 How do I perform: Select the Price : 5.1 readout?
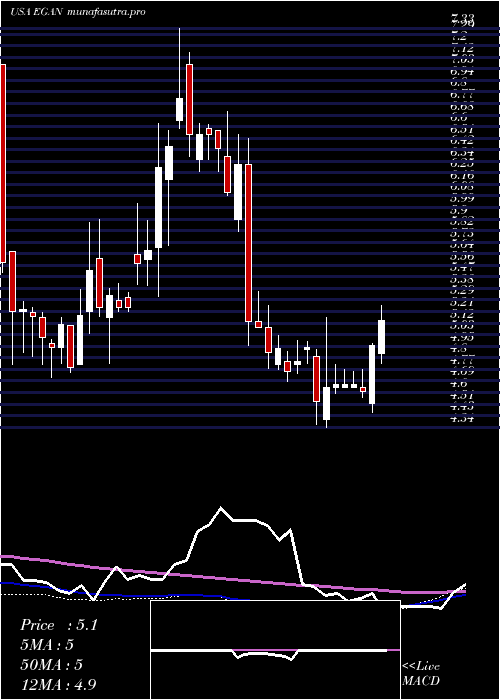tap(59, 625)
